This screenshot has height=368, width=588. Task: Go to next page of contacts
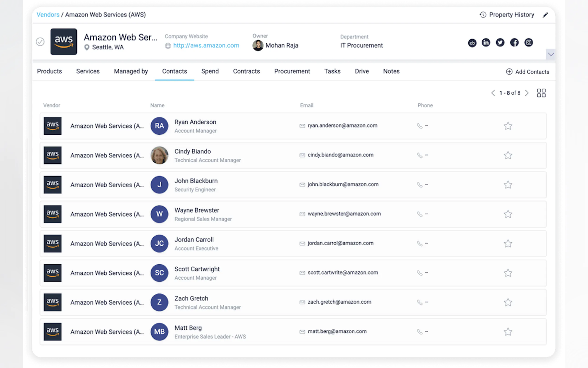pos(527,93)
